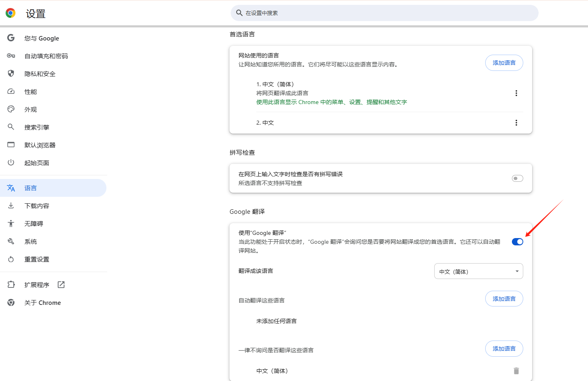The width and height of the screenshot is (588, 381).
Task: Click the puzzle piece extensions icon
Action: click(11, 285)
